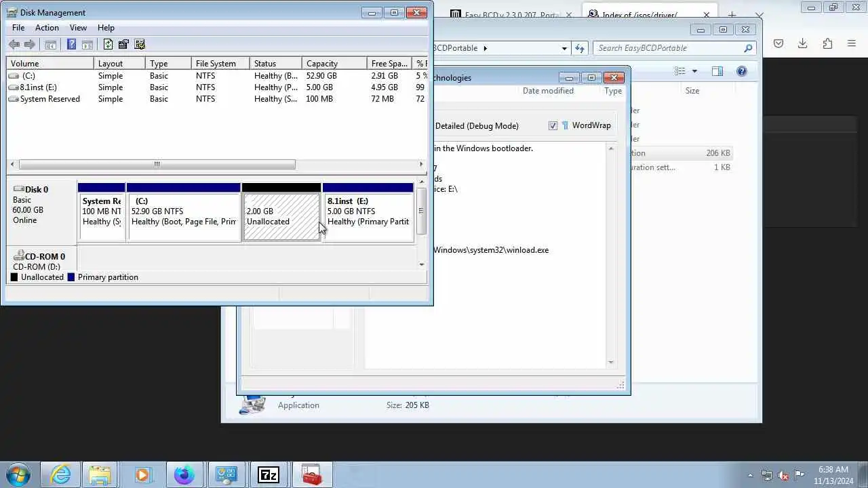868x488 pixels.
Task: Open a new Firefox tab with plus button
Action: tap(732, 15)
